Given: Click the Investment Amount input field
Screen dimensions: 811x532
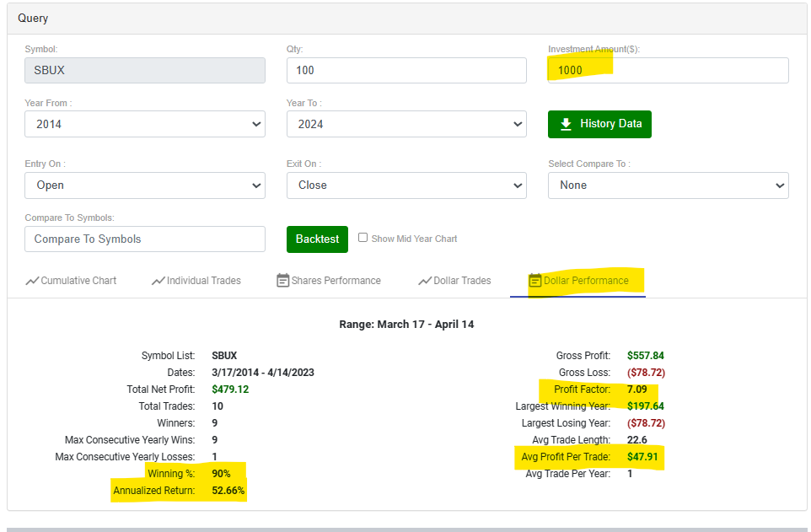Looking at the screenshot, I should pos(669,70).
